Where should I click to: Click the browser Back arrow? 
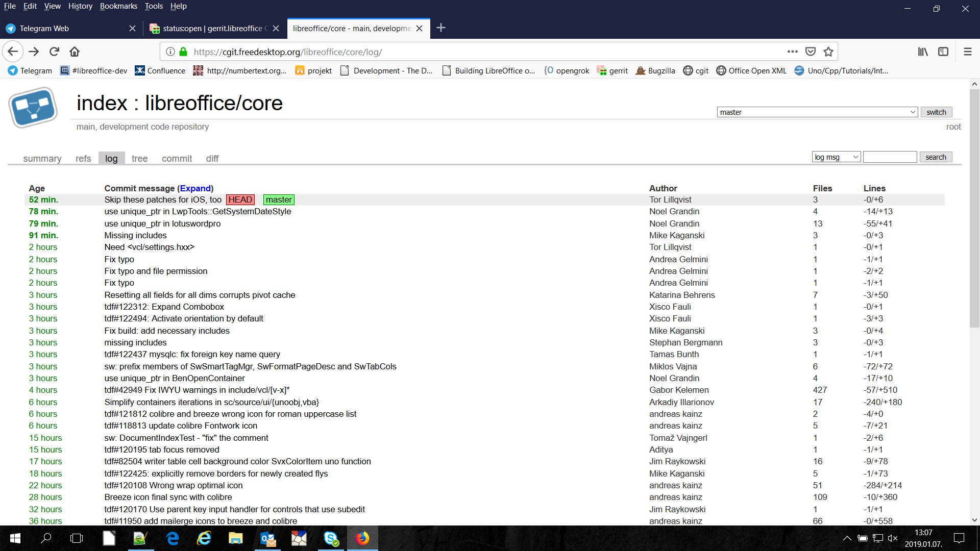click(x=13, y=52)
